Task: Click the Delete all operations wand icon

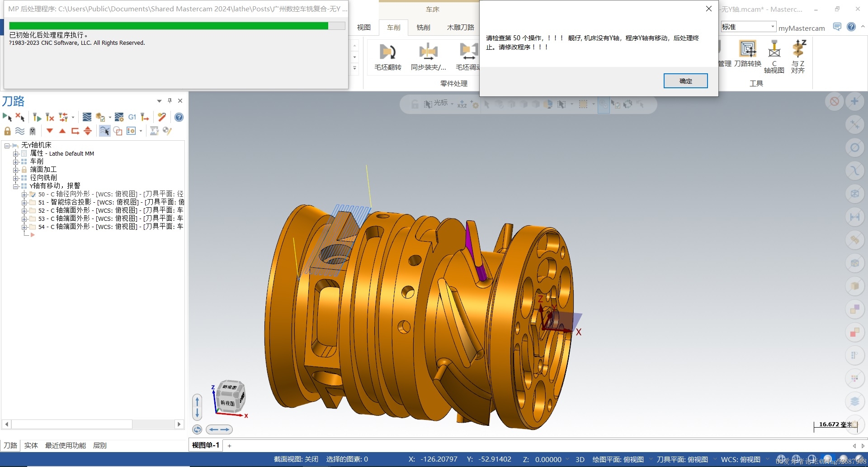Action: 162,117
